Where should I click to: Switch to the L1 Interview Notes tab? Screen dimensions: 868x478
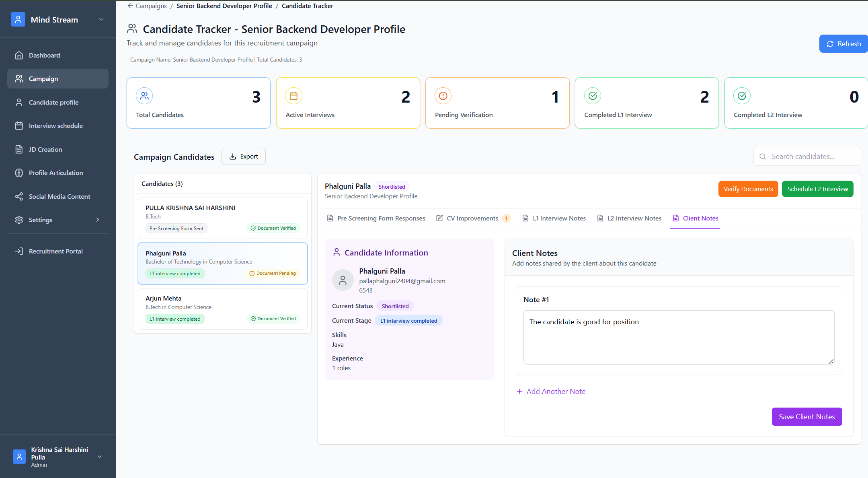tap(554, 218)
